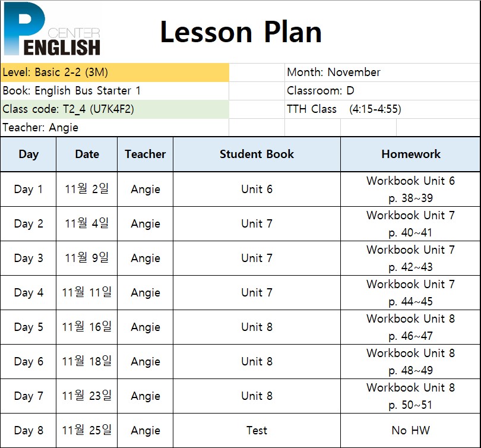Select the Test cell for Day 8
The image size is (481, 448).
257,431
